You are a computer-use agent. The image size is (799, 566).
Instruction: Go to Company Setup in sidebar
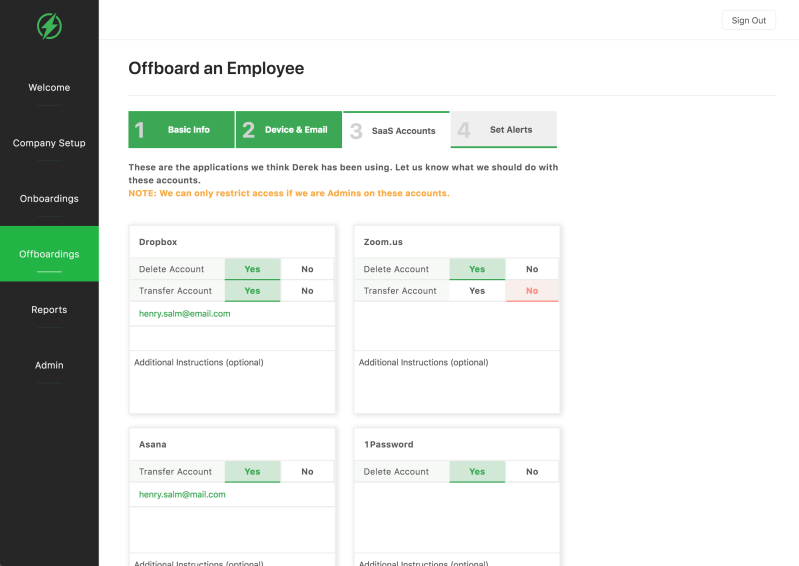pyautogui.click(x=49, y=143)
